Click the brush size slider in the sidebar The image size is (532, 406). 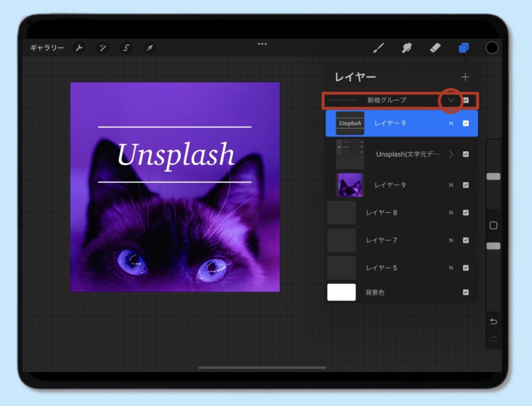pos(494,177)
